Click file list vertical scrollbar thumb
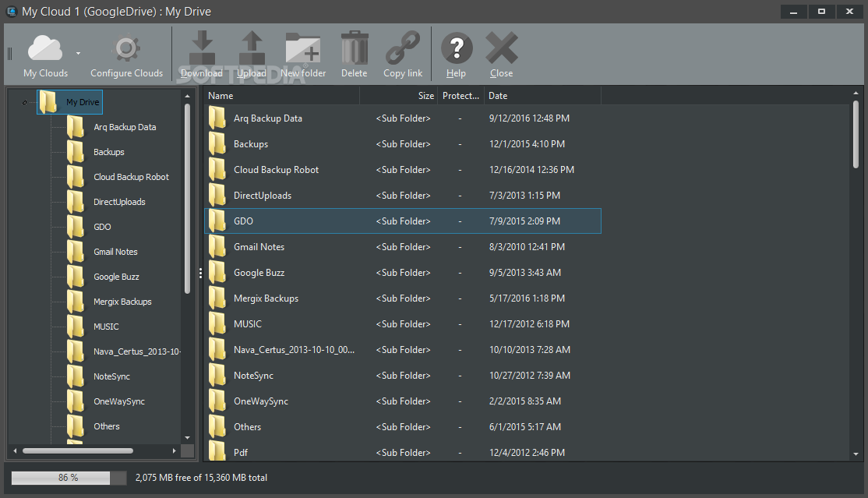868x498 pixels. click(856, 133)
